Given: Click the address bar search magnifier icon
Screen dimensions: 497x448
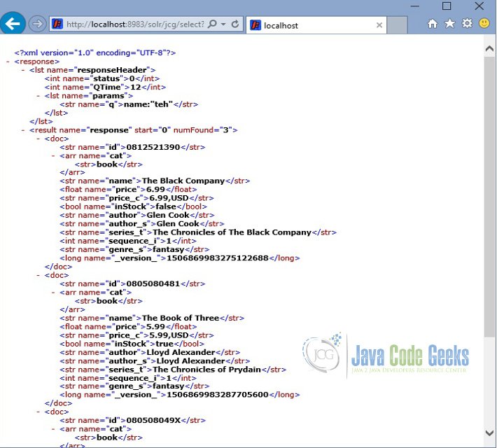Looking at the screenshot, I should click(x=212, y=24).
